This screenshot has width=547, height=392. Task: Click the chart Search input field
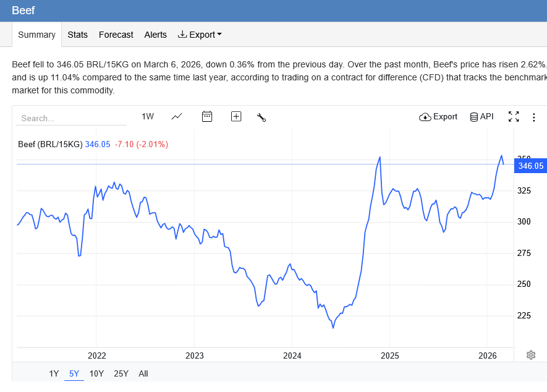(71, 118)
